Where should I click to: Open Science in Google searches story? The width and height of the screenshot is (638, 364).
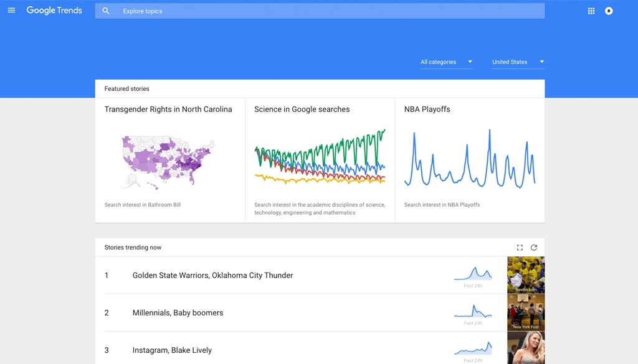302,110
